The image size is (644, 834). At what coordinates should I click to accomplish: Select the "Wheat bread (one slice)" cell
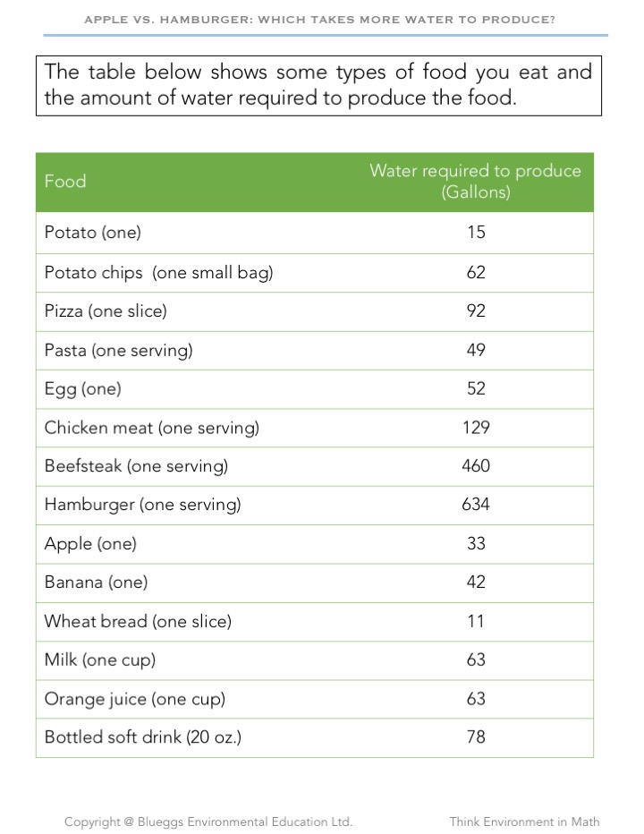138,621
